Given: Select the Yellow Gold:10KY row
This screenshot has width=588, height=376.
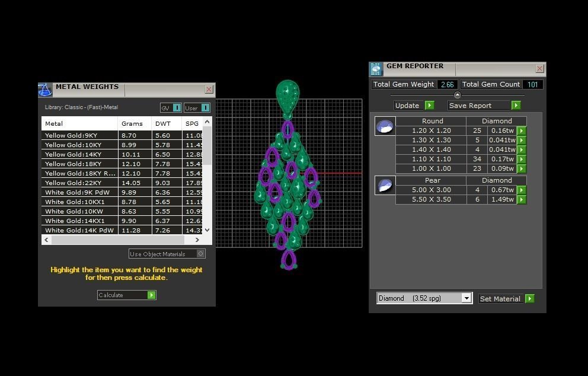Looking at the screenshot, I should pyautogui.click(x=122, y=145).
